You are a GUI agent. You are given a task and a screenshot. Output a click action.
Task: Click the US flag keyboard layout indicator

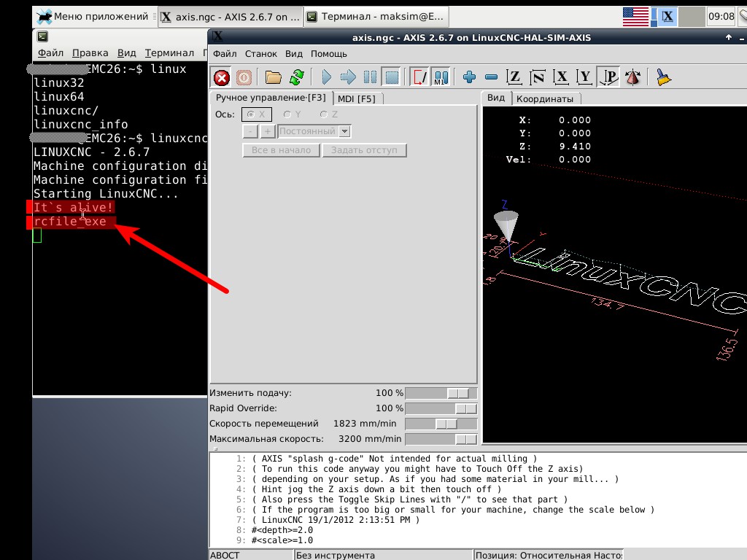tap(635, 17)
